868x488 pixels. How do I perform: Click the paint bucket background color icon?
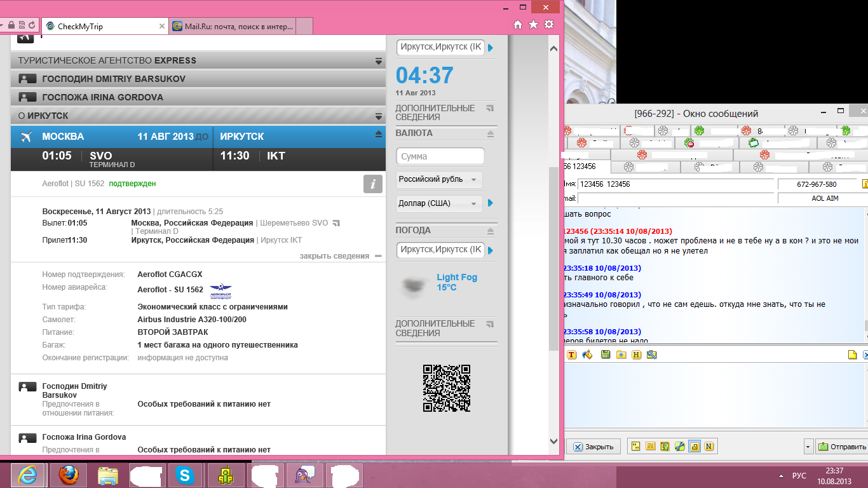coord(587,355)
